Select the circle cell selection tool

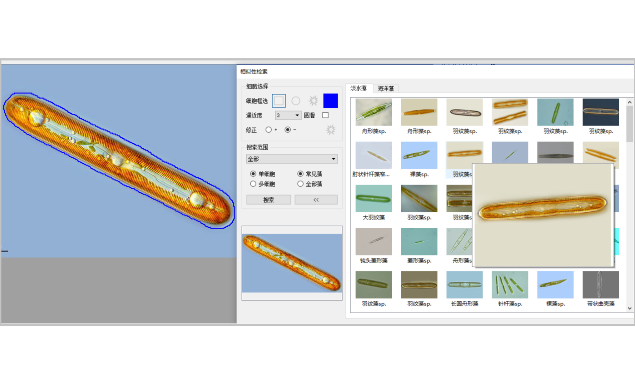click(296, 100)
